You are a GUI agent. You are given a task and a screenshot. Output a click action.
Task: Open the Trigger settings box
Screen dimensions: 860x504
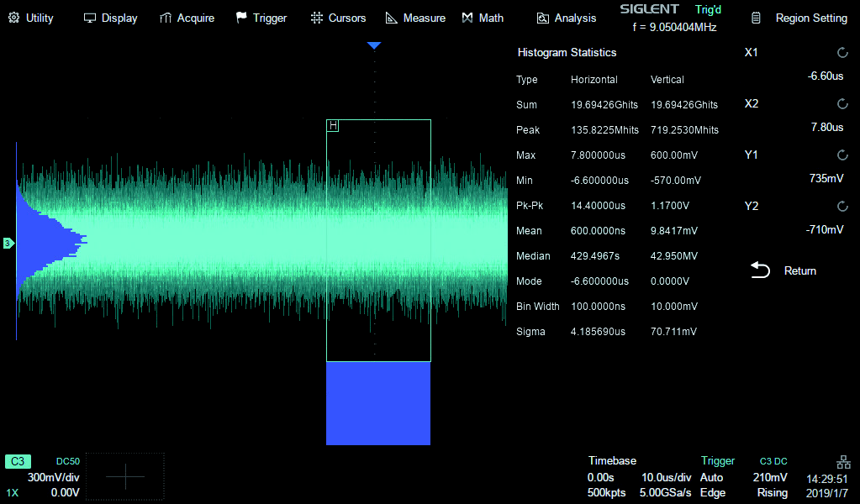(744, 476)
